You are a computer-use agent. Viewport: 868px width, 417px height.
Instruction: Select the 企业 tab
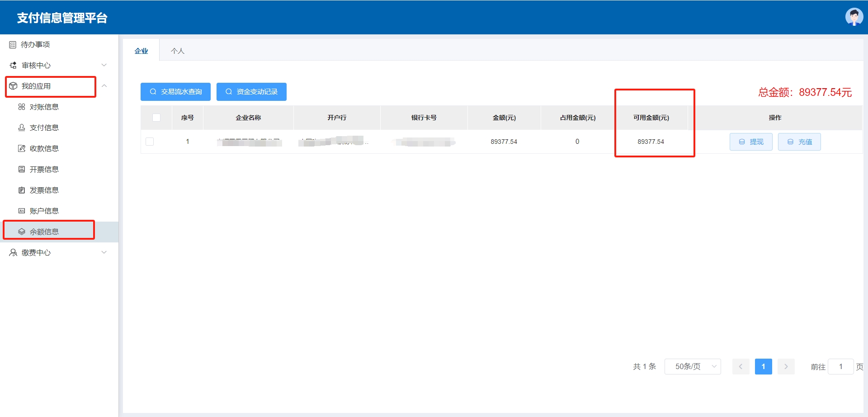click(x=141, y=51)
